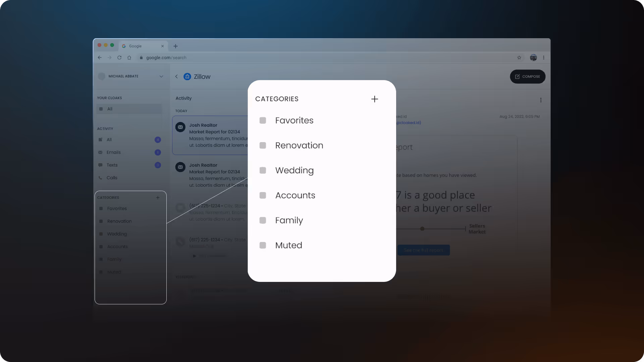Reload the page in the browser
644x362 pixels.
[x=119, y=58]
